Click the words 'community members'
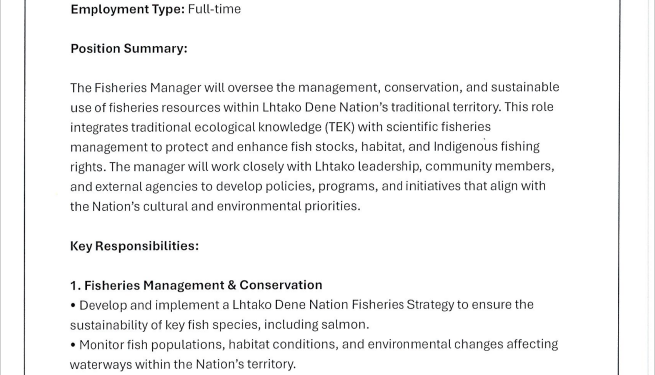The width and height of the screenshot is (655, 375). point(488,166)
